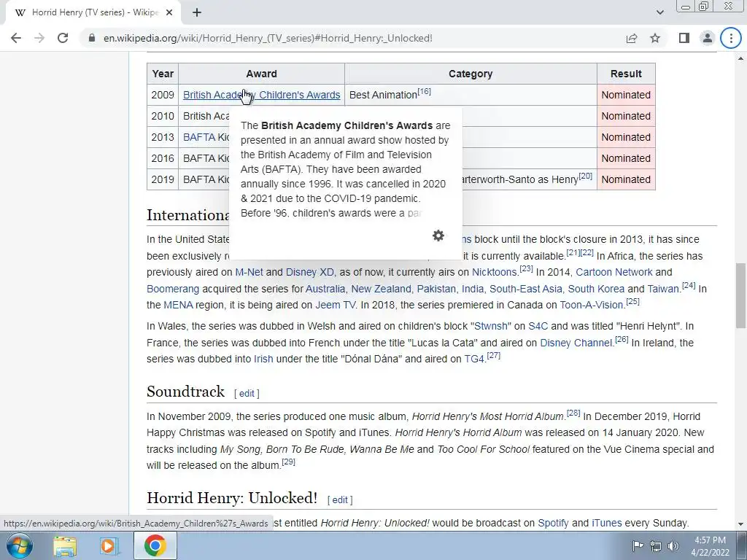Viewport: 747px width, 560px height.
Task: Open citation 28 after Most Horrid Album
Action: [573, 413]
